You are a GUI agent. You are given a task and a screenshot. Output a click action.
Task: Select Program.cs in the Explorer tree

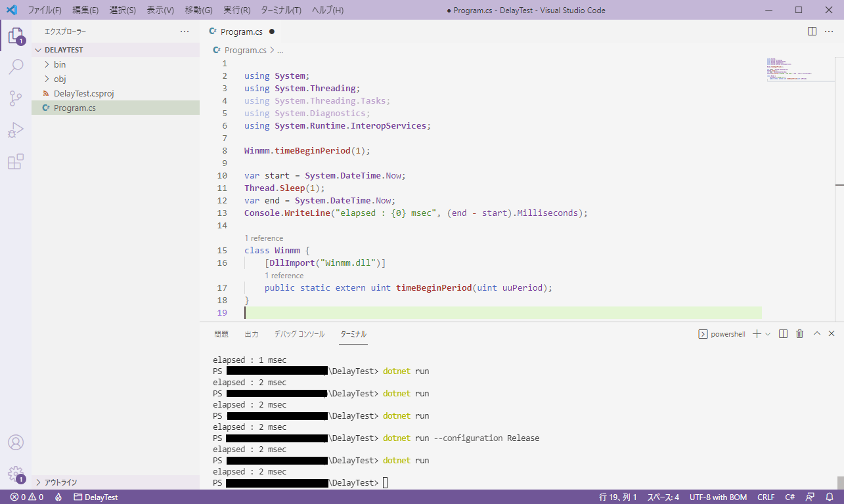point(74,107)
